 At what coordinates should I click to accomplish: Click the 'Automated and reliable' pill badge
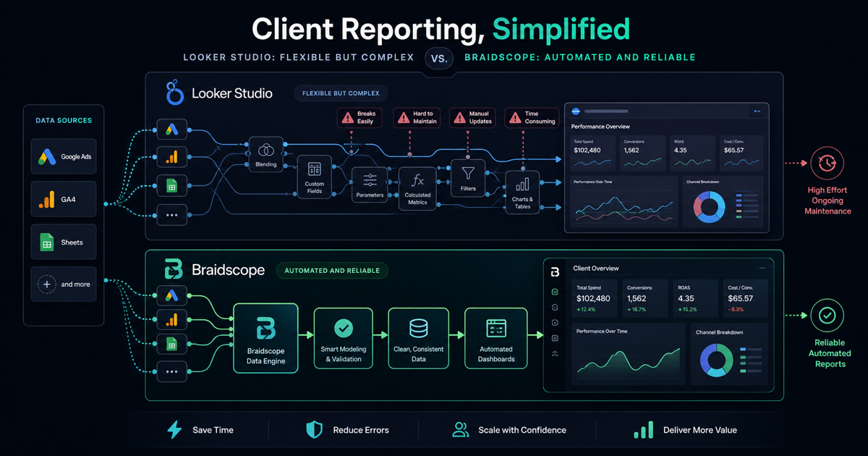(x=332, y=271)
